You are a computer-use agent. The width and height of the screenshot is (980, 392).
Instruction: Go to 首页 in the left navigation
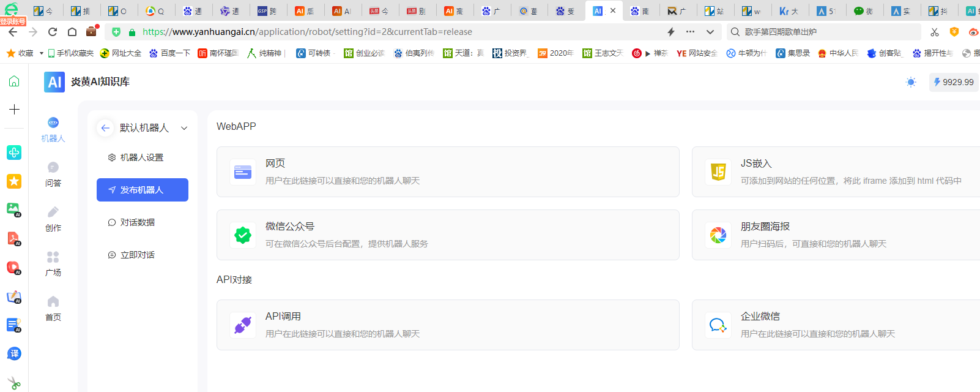[x=53, y=309]
